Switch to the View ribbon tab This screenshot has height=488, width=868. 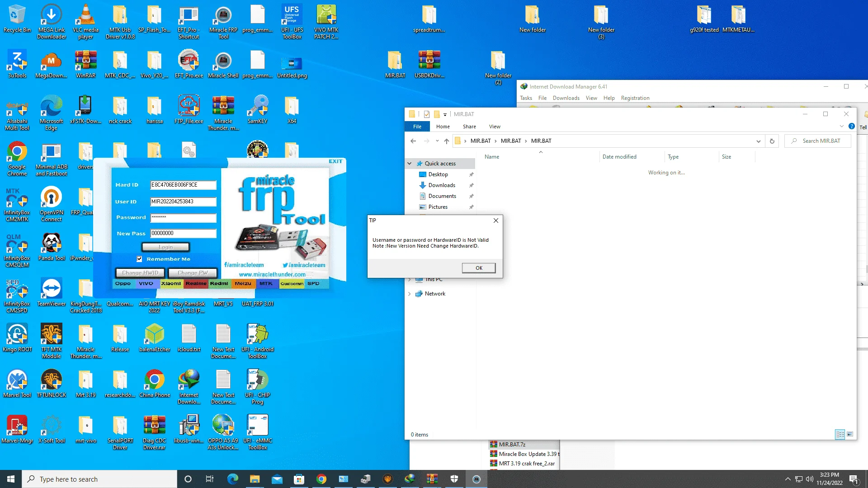(x=495, y=127)
